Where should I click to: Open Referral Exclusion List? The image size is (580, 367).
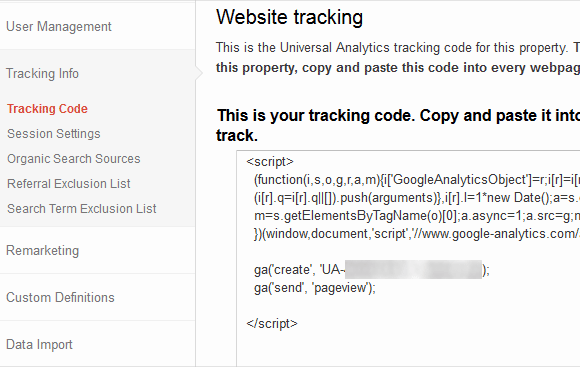click(69, 184)
